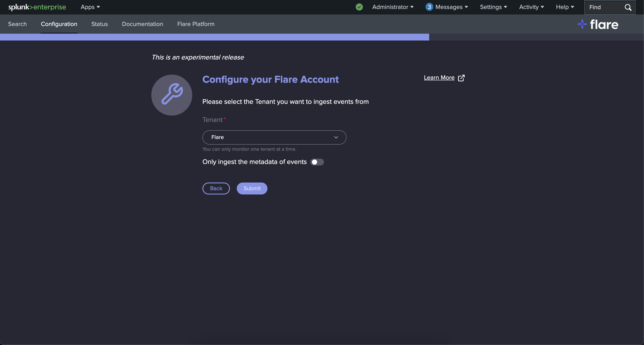
Task: Click the Find search magnifier icon
Action: pos(628,7)
